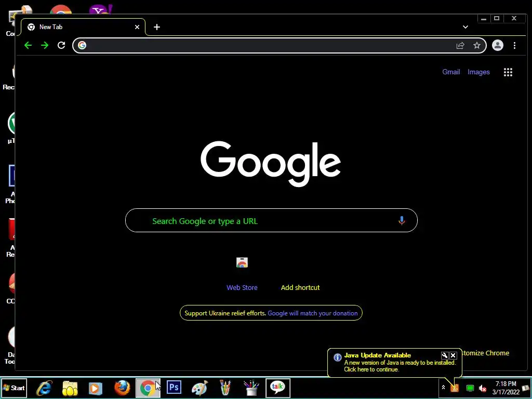
Task: Click Add shortcut
Action: point(300,287)
